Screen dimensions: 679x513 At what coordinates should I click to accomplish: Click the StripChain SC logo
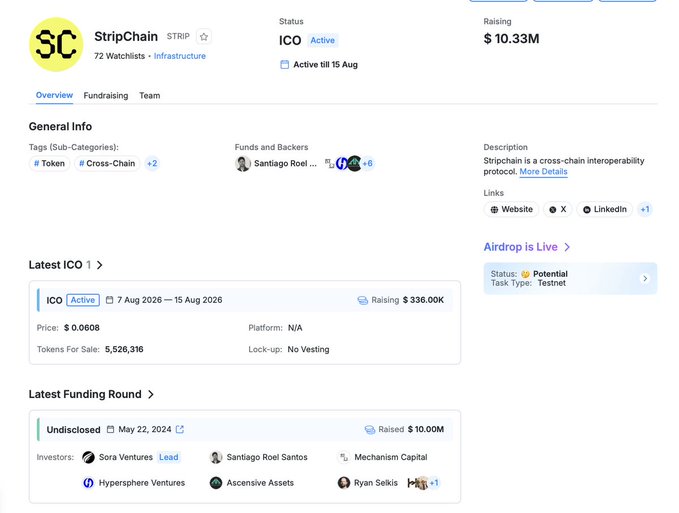point(56,44)
